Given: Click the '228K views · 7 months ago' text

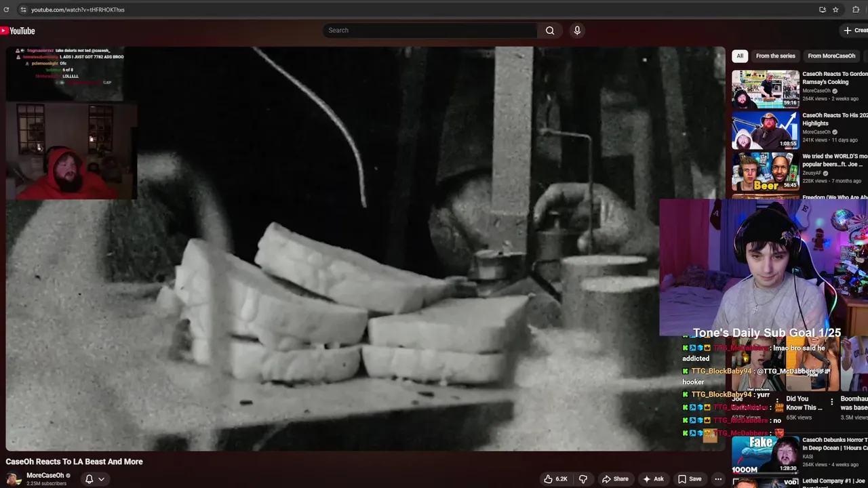Looking at the screenshot, I should [833, 181].
